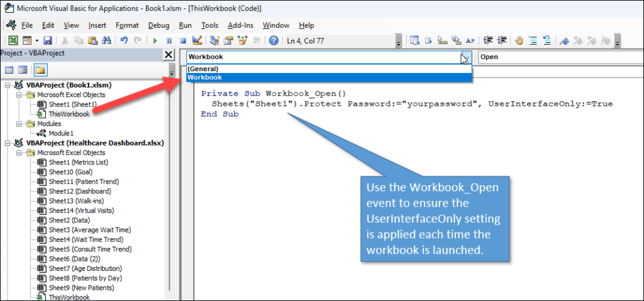Close the Project Explorer pane
The image size is (644, 301).
(x=169, y=55)
